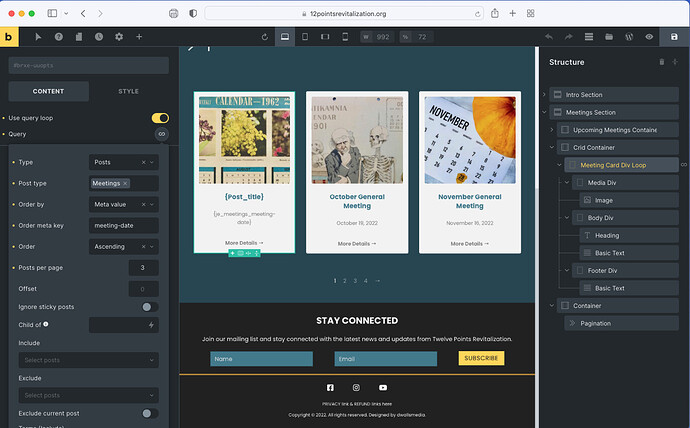Click the SUBSCRIBE button
This screenshot has height=428, width=690.
point(481,358)
